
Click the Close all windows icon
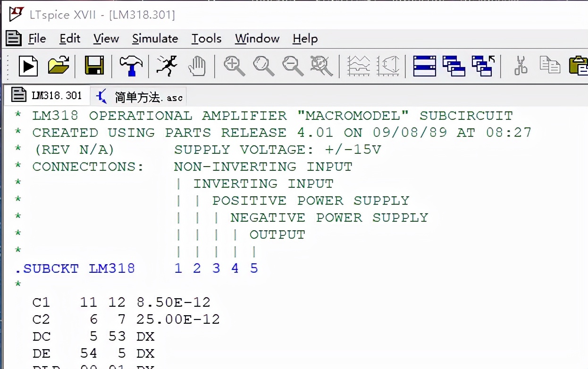[483, 66]
